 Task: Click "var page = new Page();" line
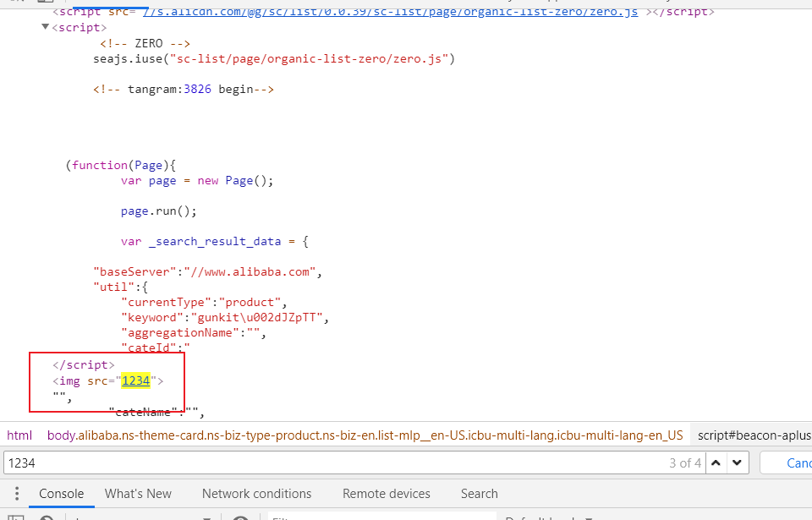point(197,181)
